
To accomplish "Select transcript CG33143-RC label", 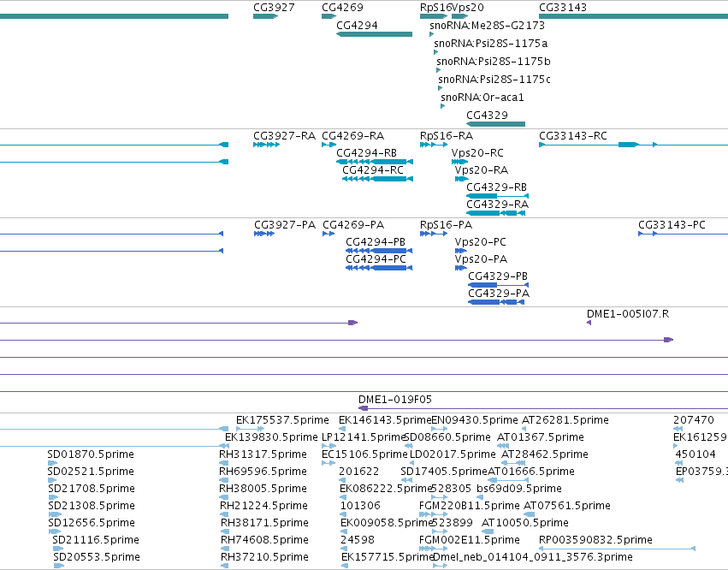I will [573, 136].
